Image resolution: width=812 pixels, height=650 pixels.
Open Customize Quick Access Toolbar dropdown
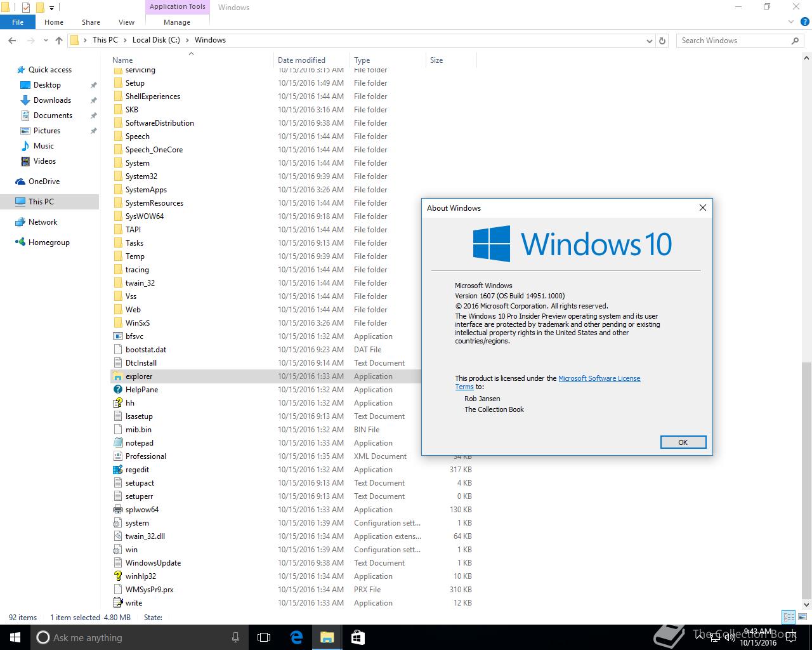pyautogui.click(x=52, y=8)
